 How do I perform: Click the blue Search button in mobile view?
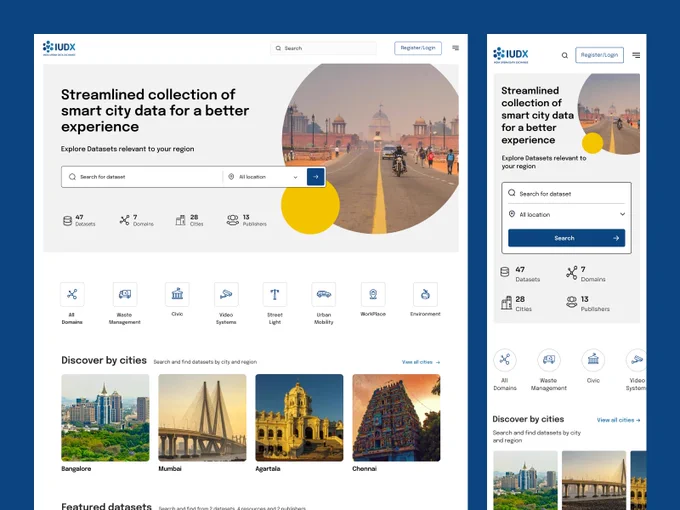click(x=566, y=238)
